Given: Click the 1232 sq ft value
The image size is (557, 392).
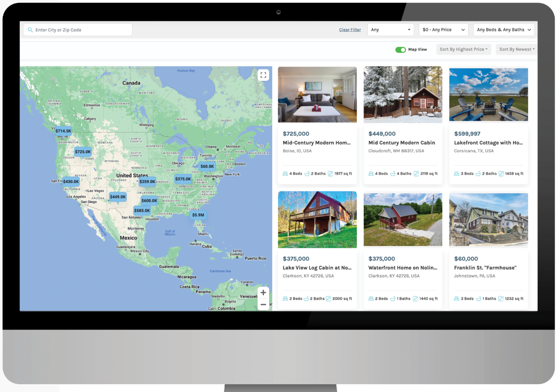Looking at the screenshot, I should pos(514,299).
